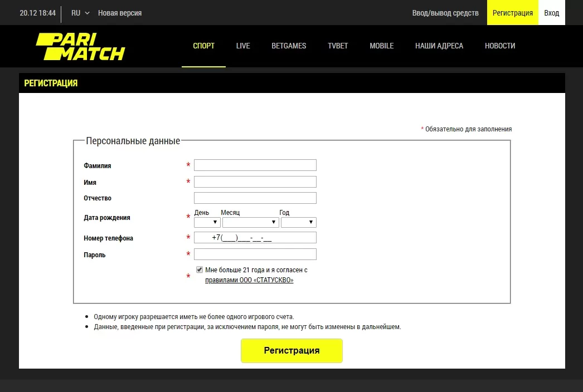The width and height of the screenshot is (583, 392).
Task: Navigate to НАШИ АДРЕСА page
Action: click(439, 46)
